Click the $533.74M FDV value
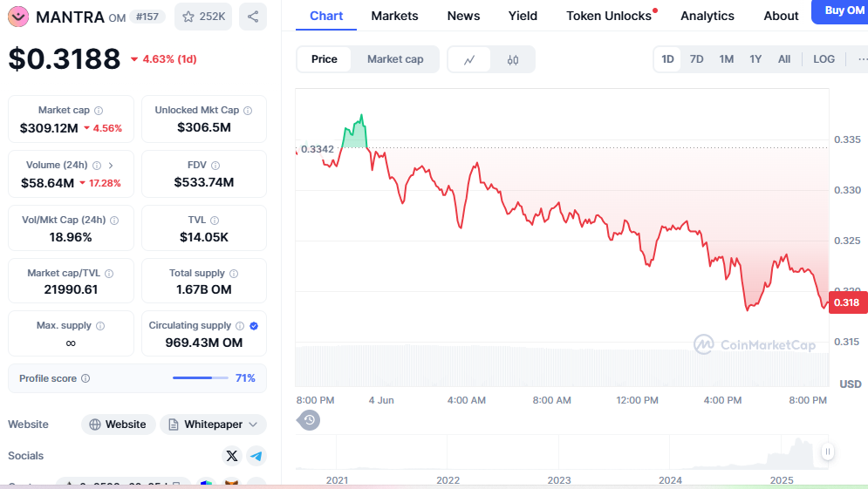Viewport: 868px width, 489px height. pos(204,182)
